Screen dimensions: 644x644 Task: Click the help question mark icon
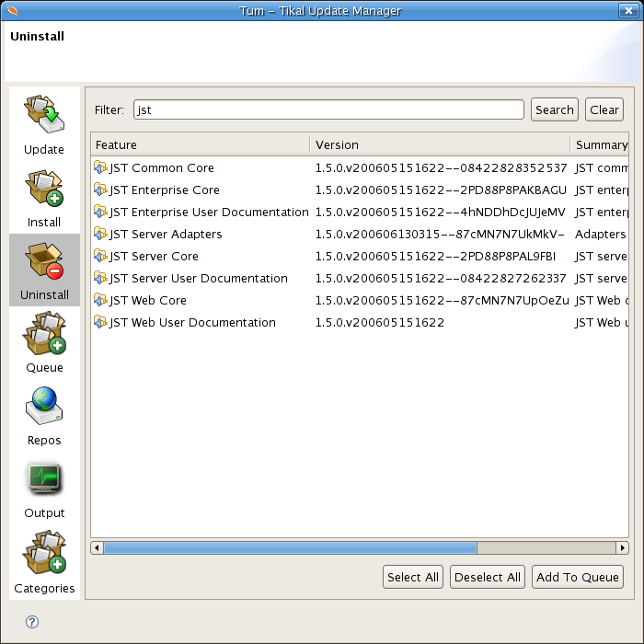[x=32, y=622]
